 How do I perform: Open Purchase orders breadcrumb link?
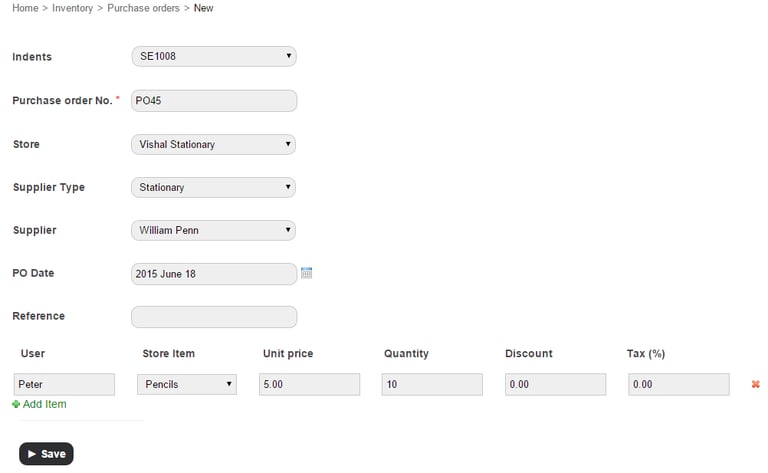143,8
